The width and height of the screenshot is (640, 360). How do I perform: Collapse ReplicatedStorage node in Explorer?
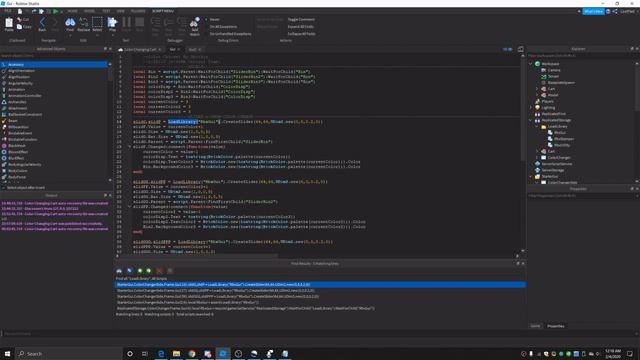point(531,120)
